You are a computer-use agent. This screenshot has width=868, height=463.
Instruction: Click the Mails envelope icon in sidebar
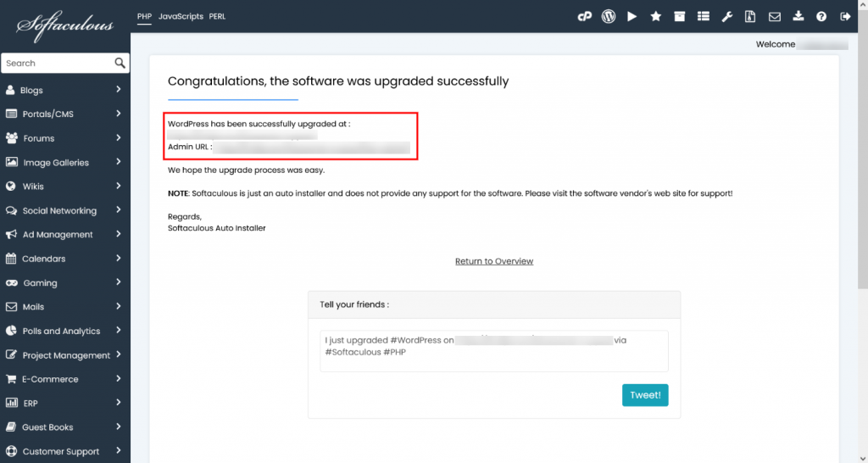pos(11,306)
